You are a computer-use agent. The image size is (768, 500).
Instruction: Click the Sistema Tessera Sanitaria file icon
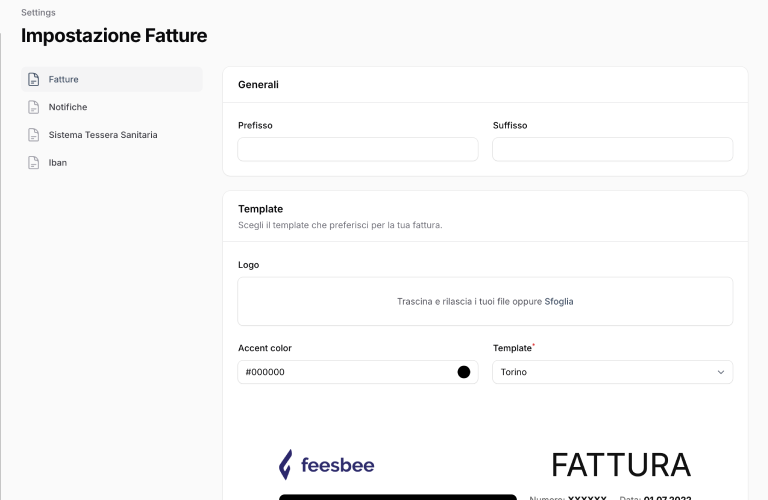(34, 135)
